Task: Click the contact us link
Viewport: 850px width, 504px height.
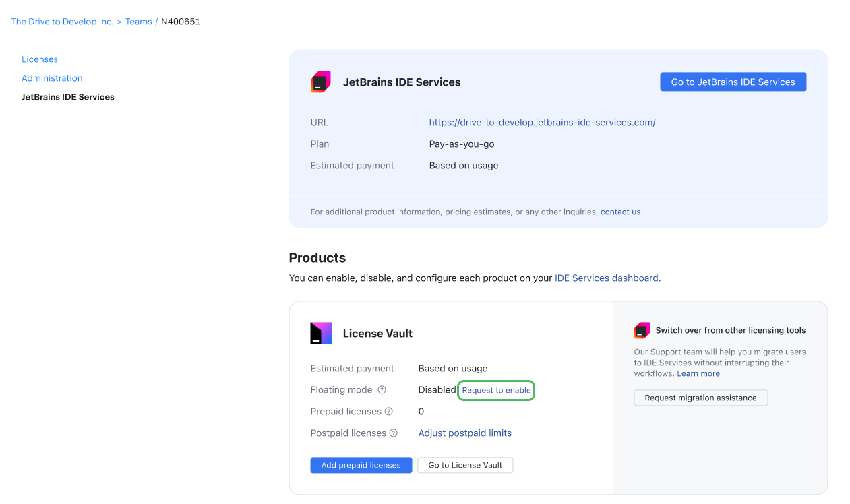Action: tap(620, 211)
